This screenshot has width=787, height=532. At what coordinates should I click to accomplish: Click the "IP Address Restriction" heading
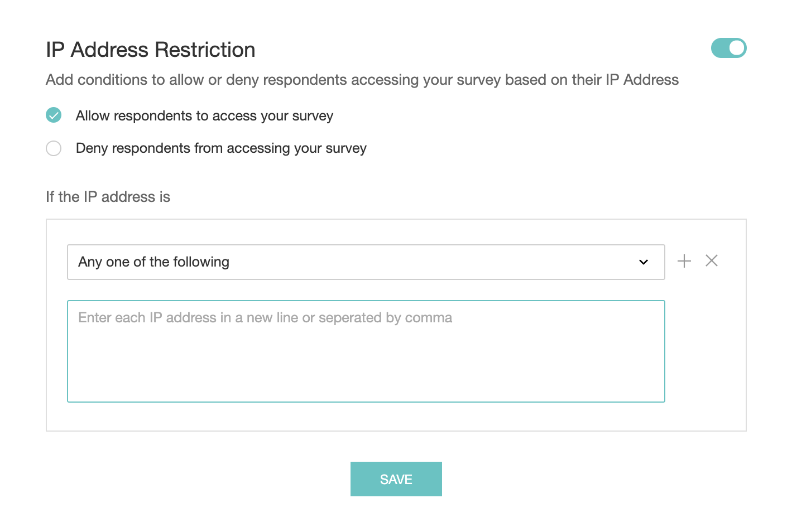tap(151, 50)
